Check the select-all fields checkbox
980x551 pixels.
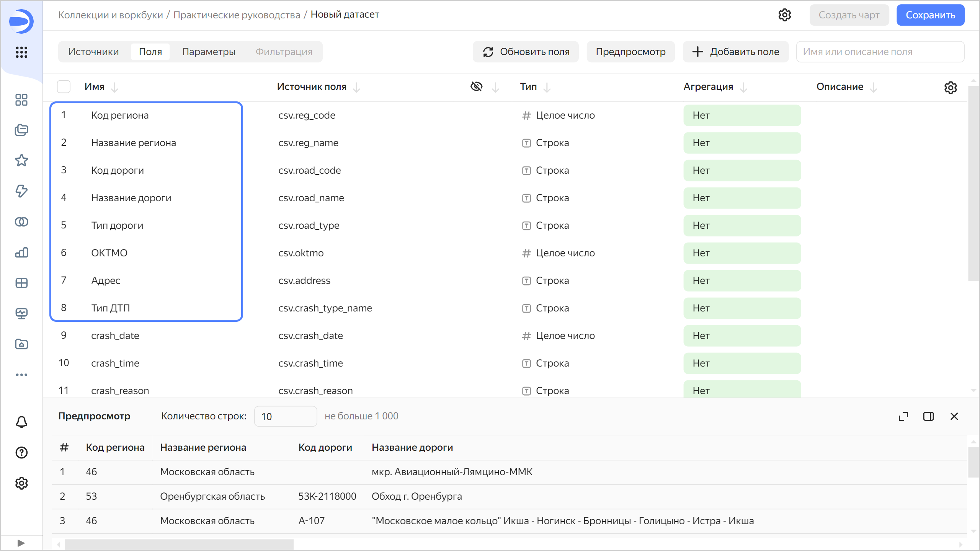pos(64,87)
